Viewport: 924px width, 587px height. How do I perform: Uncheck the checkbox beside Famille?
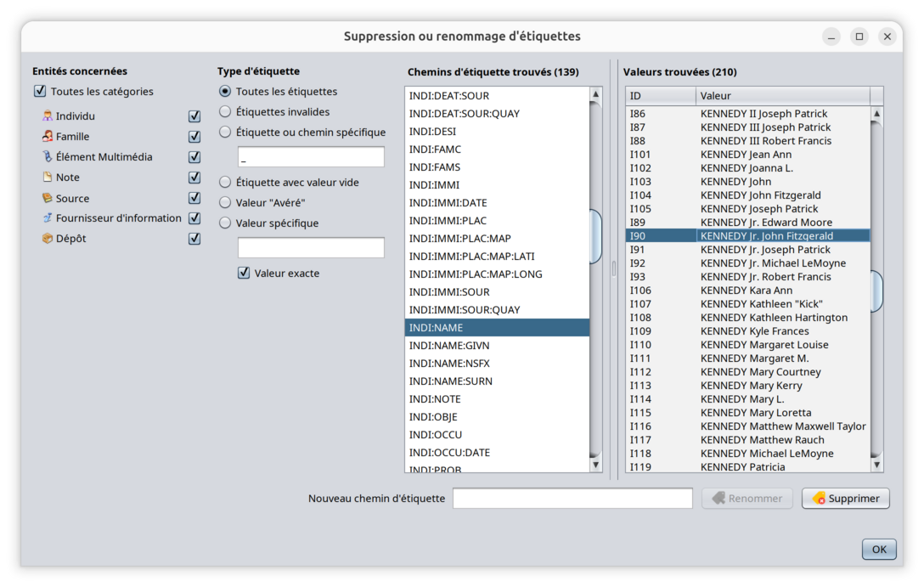coord(194,137)
